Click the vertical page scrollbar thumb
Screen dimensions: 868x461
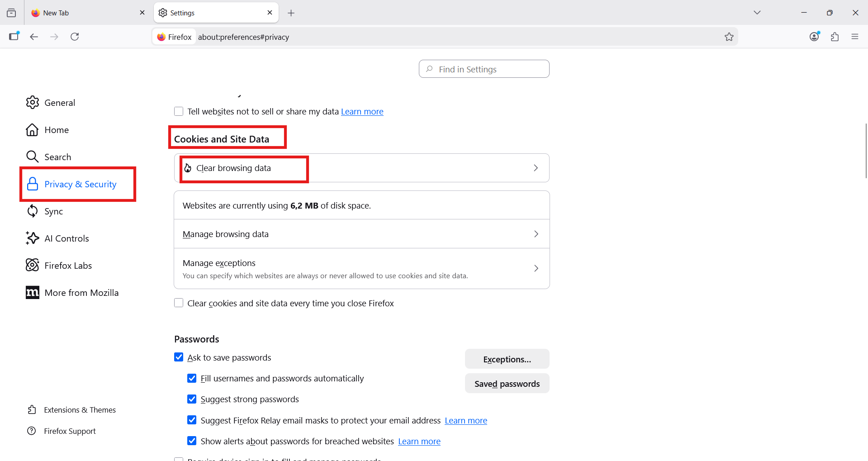[x=866, y=151]
